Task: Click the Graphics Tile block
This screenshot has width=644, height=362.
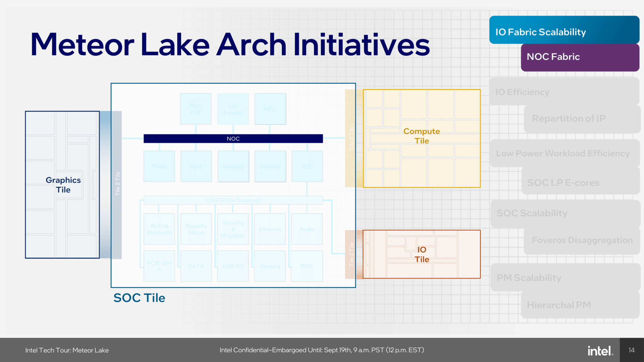Action: click(62, 185)
